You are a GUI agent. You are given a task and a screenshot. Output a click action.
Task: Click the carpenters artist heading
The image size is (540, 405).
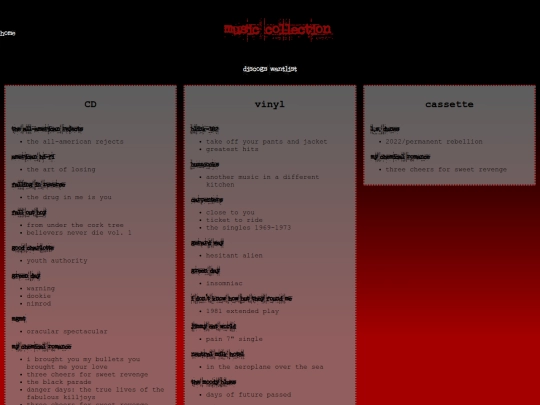[207, 200]
